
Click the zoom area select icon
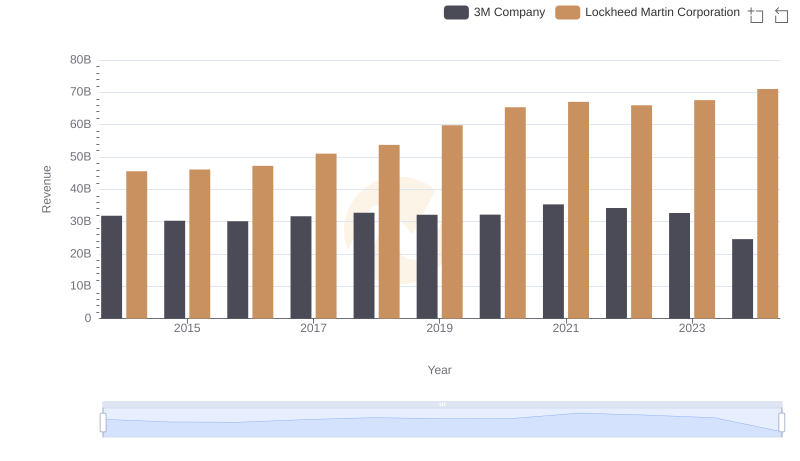[x=756, y=15]
